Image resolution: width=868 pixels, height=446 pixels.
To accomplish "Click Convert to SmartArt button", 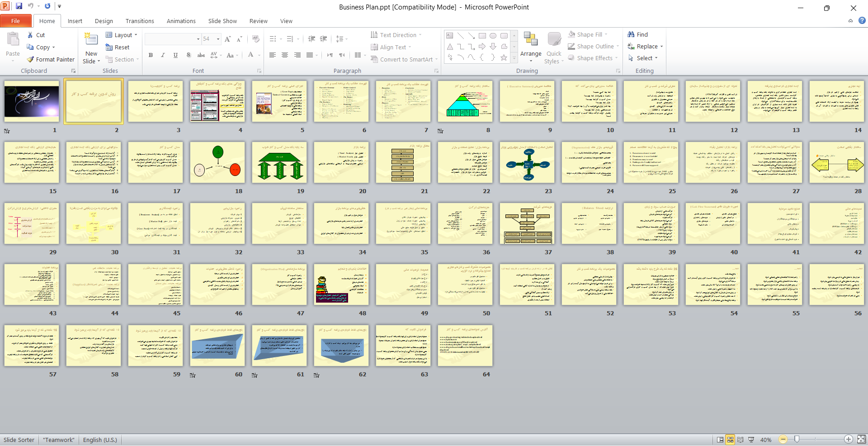I will click(404, 59).
